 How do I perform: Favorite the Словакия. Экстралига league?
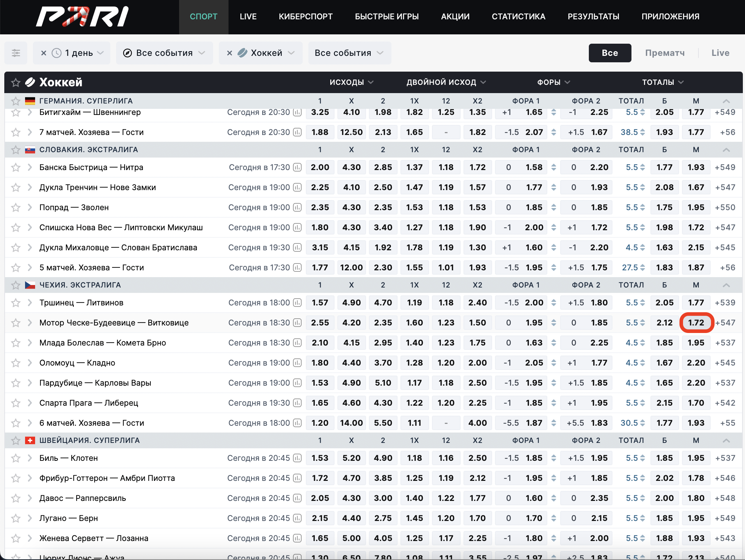pos(16,150)
